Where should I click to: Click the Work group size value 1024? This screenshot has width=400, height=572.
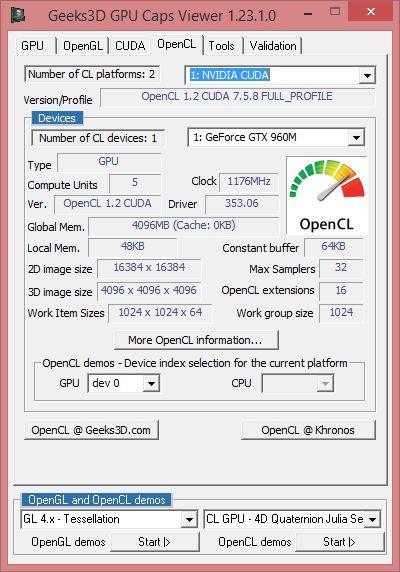[x=341, y=313]
